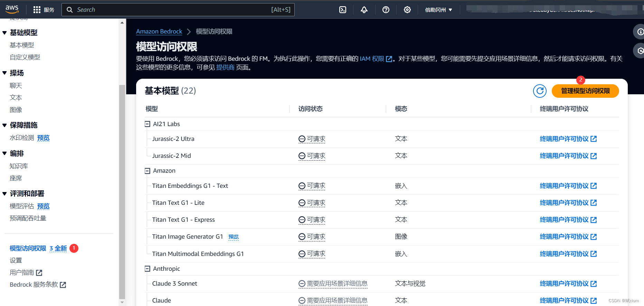Click the sidebar scroll up arrow
This screenshot has width=644, height=306.
[x=122, y=22]
